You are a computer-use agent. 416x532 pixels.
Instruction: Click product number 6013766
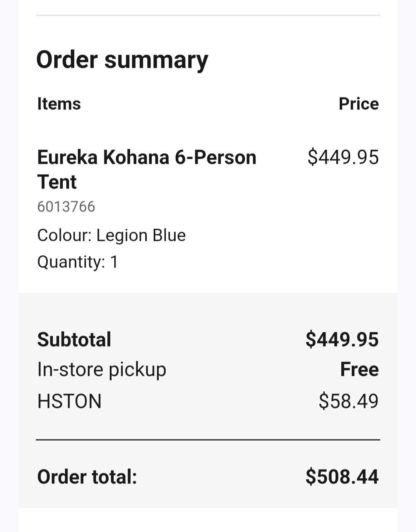point(66,207)
